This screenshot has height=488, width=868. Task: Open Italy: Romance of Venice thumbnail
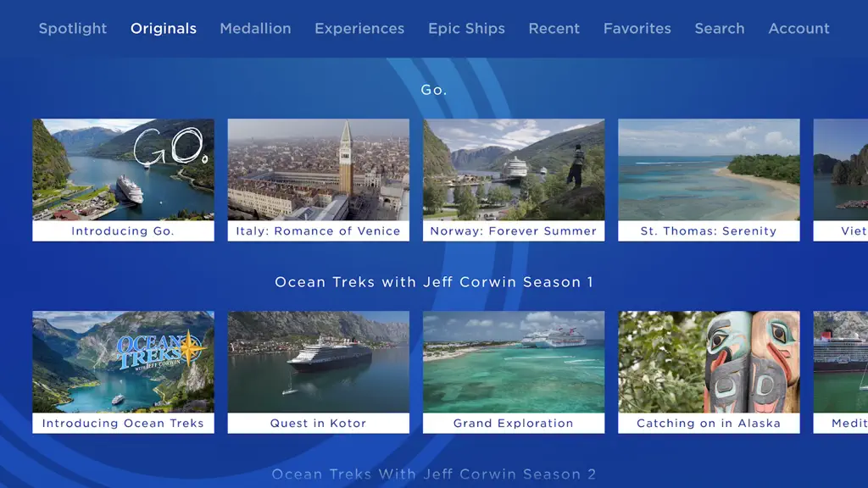[x=319, y=169]
